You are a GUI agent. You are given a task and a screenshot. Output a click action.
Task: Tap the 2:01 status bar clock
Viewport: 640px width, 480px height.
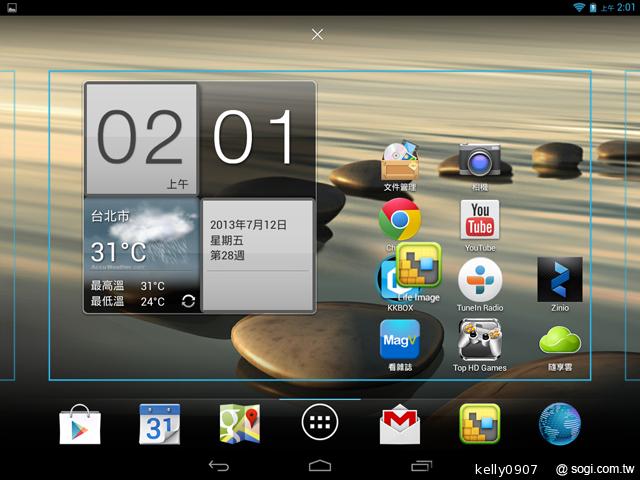pyautogui.click(x=625, y=7)
